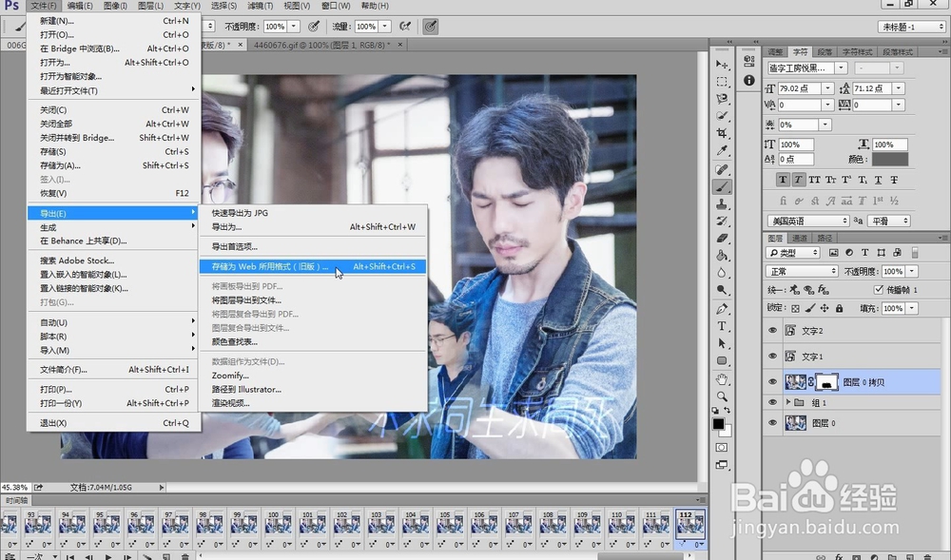This screenshot has height=560, width=951.
Task: Toggle underline text style
Action: coord(878,180)
